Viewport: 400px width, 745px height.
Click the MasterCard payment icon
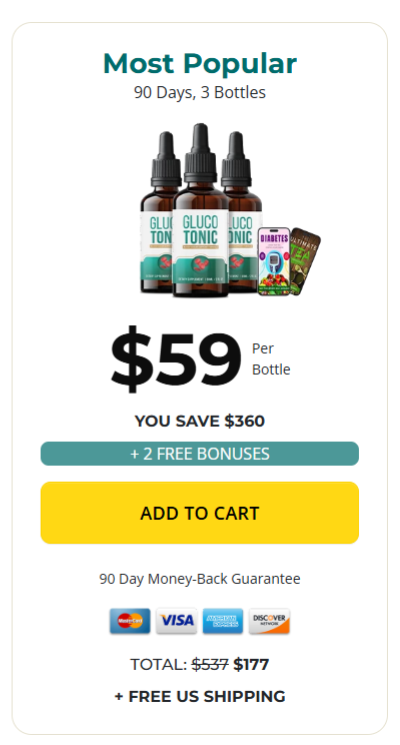coord(130,621)
